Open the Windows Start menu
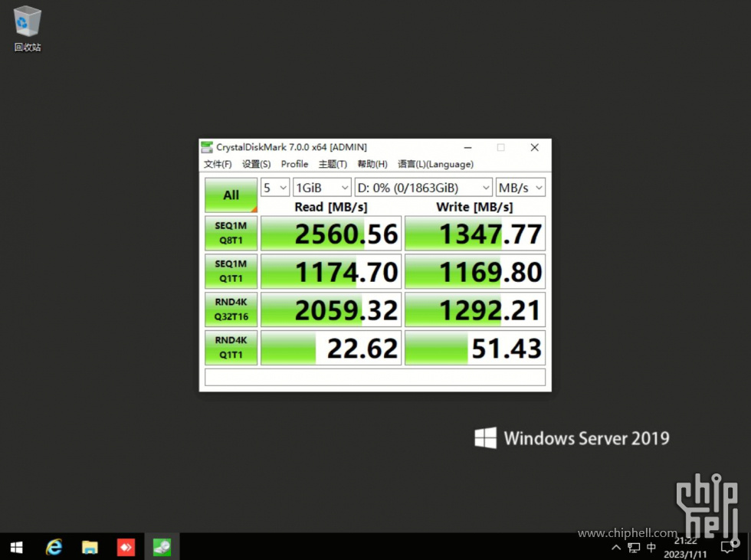This screenshot has height=560, width=751. [16, 547]
